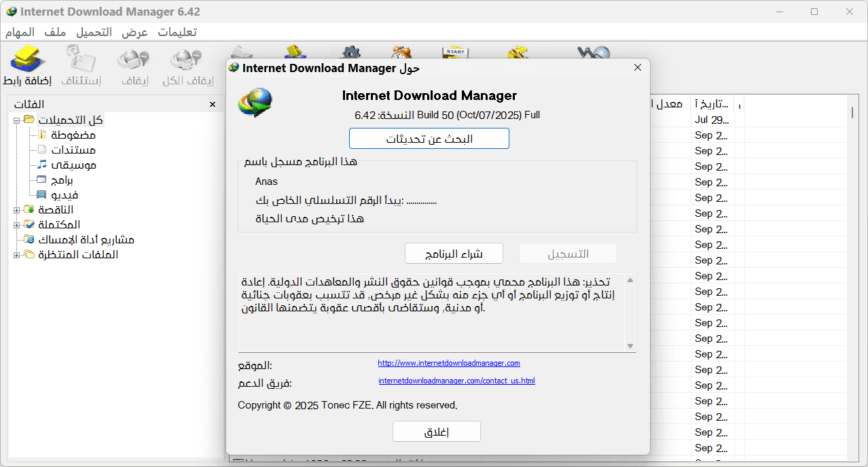Image resolution: width=868 pixels, height=467 pixels.
Task: Click the warning text box scroll-down arrow
Action: 630,346
